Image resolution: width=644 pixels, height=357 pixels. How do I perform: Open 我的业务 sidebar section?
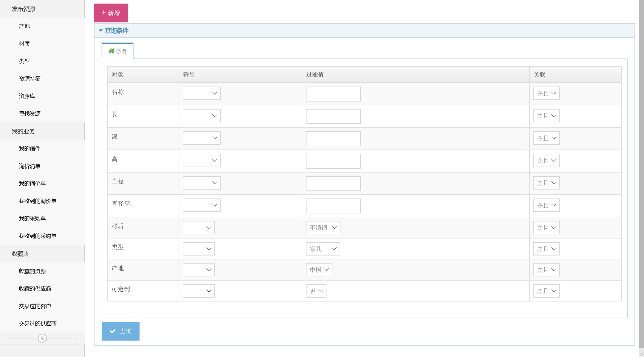point(42,131)
